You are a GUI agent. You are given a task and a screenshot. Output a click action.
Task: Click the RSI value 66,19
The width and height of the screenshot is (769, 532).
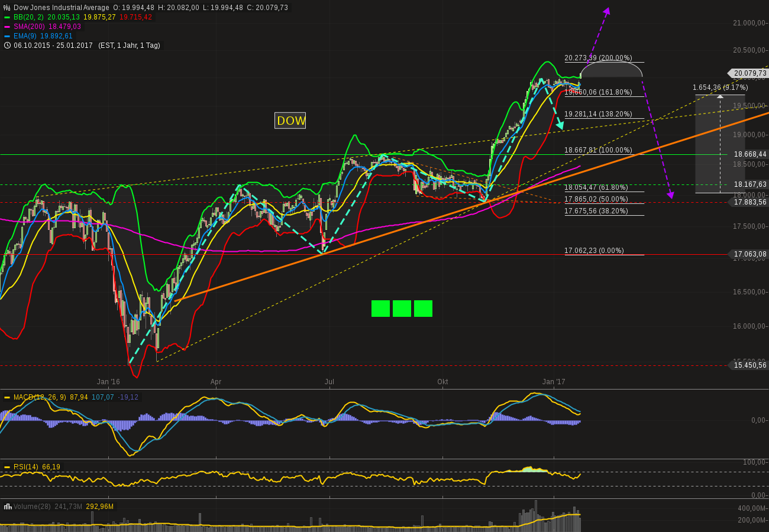(51, 467)
